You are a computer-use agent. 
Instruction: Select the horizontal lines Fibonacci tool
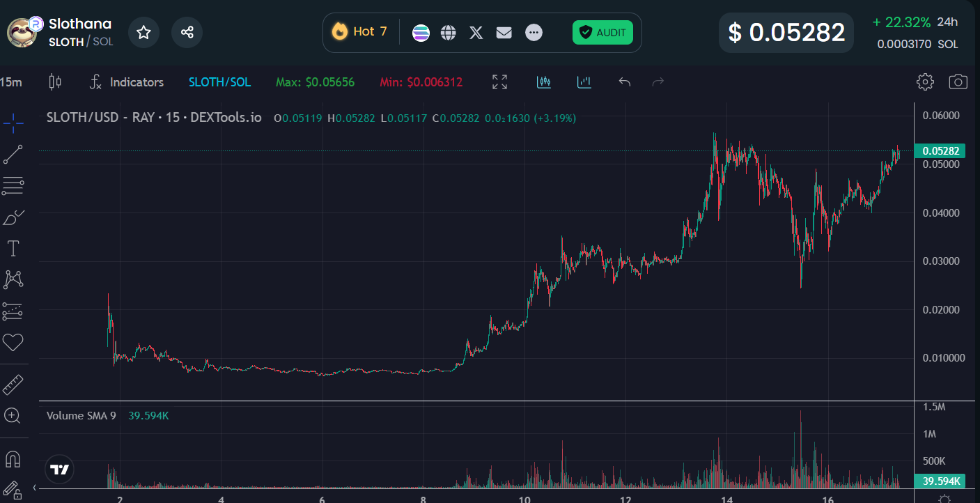pyautogui.click(x=13, y=186)
